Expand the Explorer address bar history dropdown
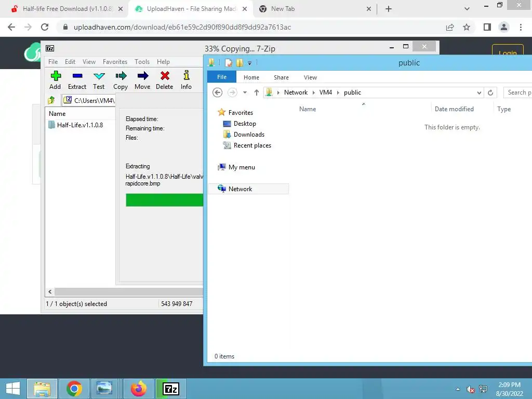 pyautogui.click(x=478, y=92)
